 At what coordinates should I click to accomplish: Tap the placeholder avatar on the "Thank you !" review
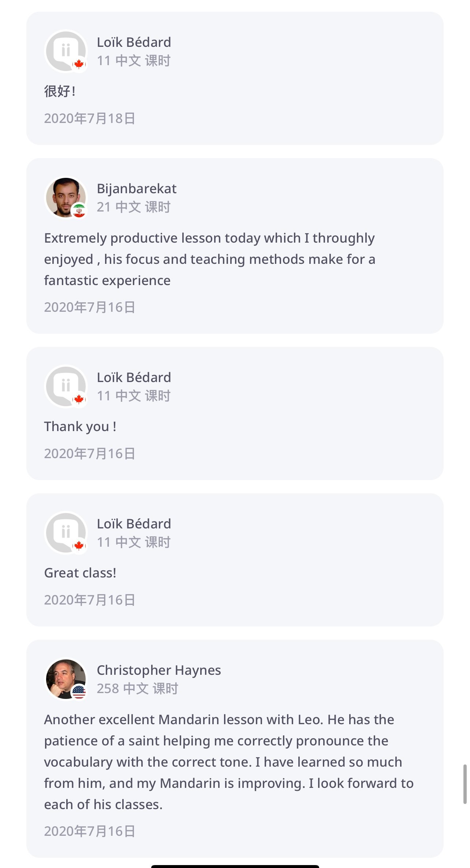(x=64, y=385)
